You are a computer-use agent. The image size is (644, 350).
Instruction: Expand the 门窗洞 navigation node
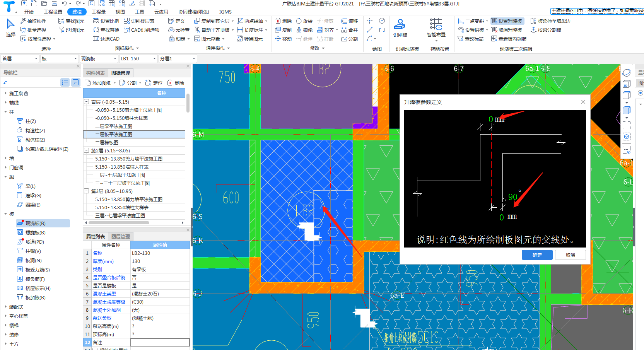pyautogui.click(x=5, y=167)
